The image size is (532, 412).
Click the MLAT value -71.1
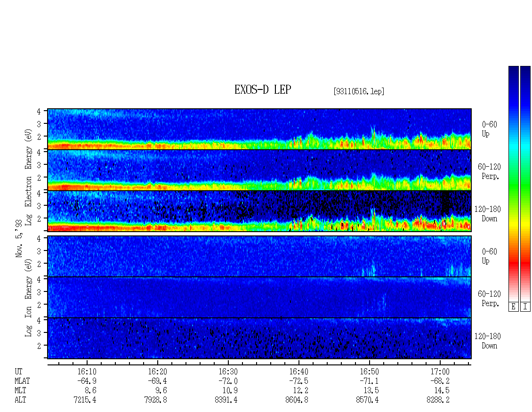pos(369,381)
